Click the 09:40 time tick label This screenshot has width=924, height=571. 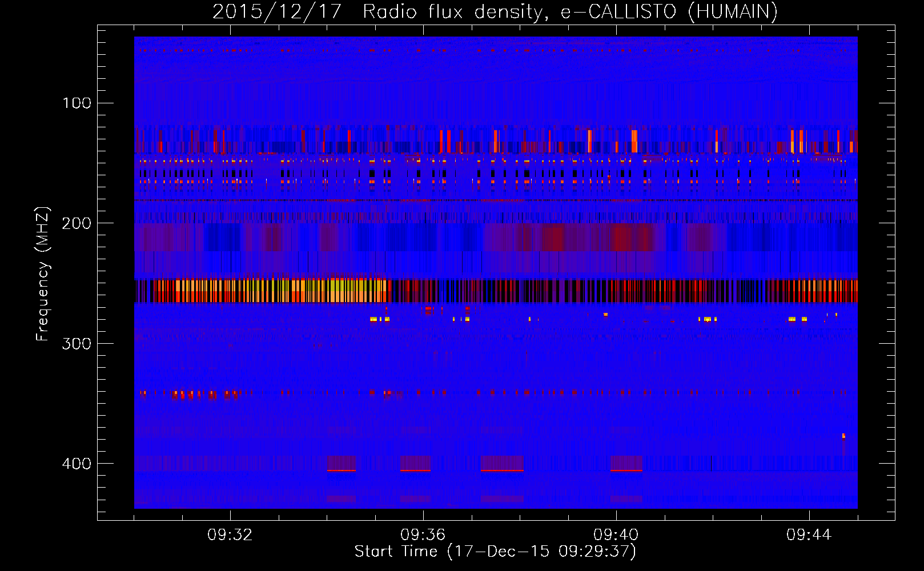(x=616, y=535)
